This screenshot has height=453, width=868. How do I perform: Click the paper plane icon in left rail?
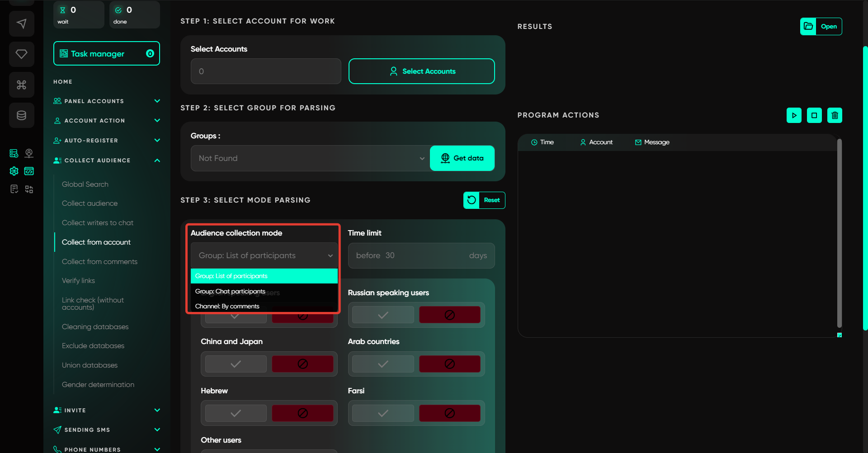coord(21,24)
